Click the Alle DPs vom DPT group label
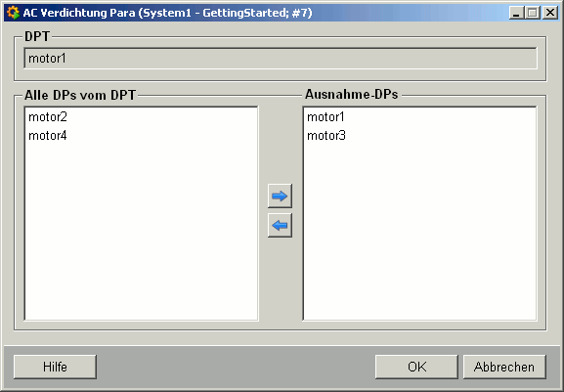Screen dimensions: 564x392 80,95
